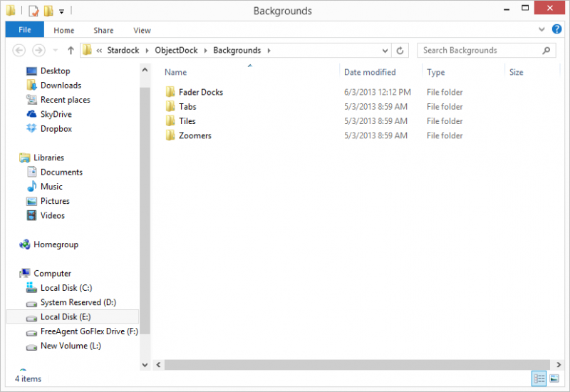Select Homegroup in navigation pane
This screenshot has height=392, width=570.
[x=56, y=244]
